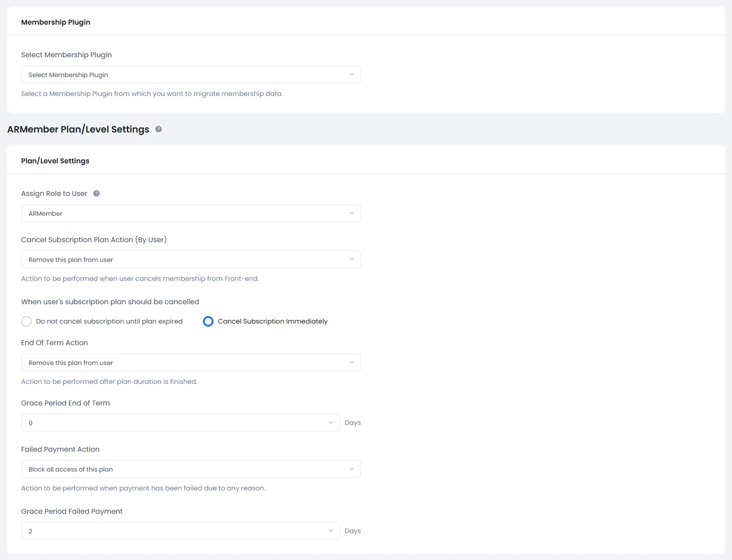732x560 pixels.
Task: Click chevron on Grace Period End of Term selector
Action: pos(331,423)
